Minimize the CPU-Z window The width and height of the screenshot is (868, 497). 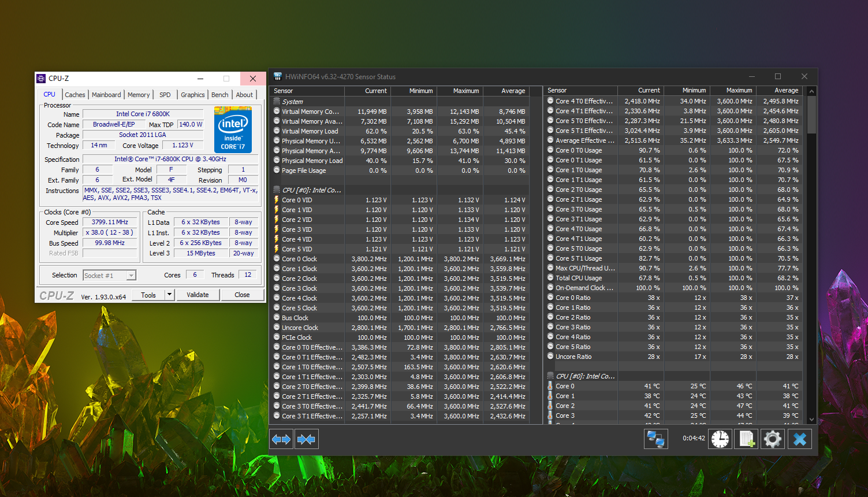(x=200, y=79)
